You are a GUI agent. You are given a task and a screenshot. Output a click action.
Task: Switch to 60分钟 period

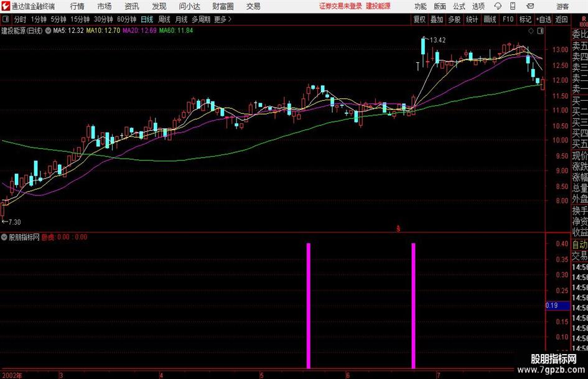127,19
